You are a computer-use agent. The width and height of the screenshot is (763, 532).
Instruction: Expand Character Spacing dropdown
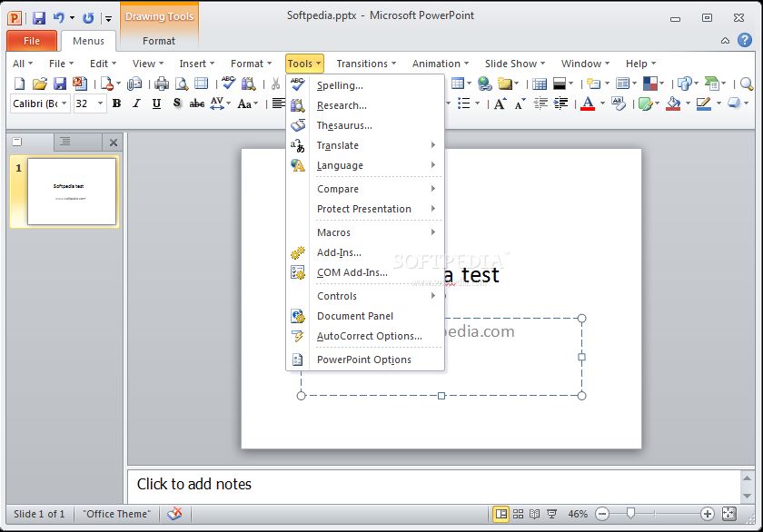[229, 103]
